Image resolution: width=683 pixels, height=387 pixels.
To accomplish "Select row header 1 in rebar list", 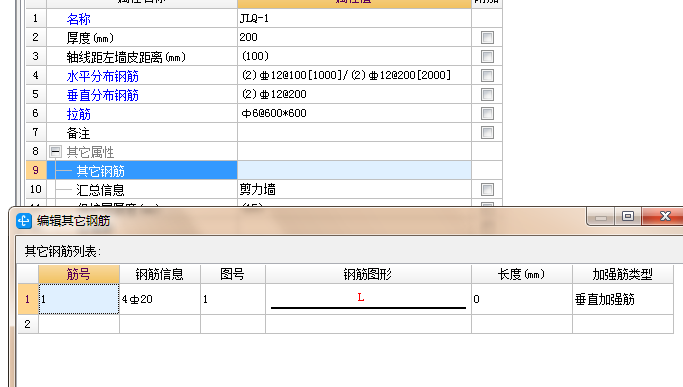I will (28, 299).
